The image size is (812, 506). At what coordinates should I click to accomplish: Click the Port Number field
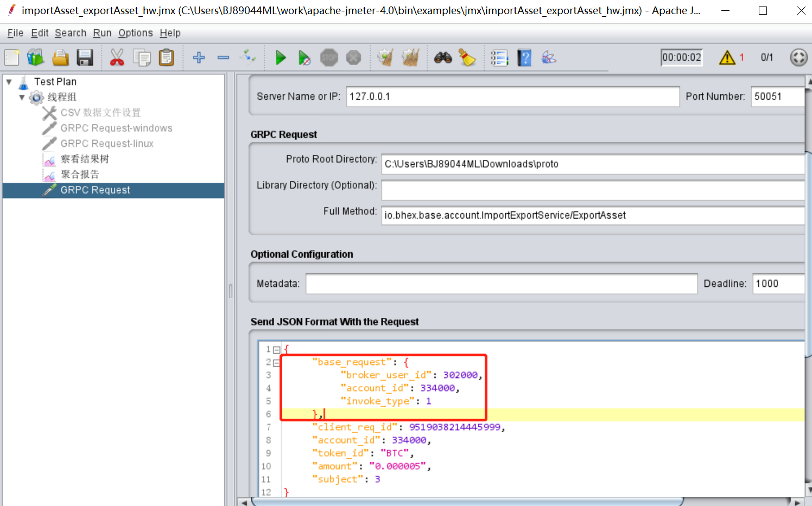click(x=778, y=97)
